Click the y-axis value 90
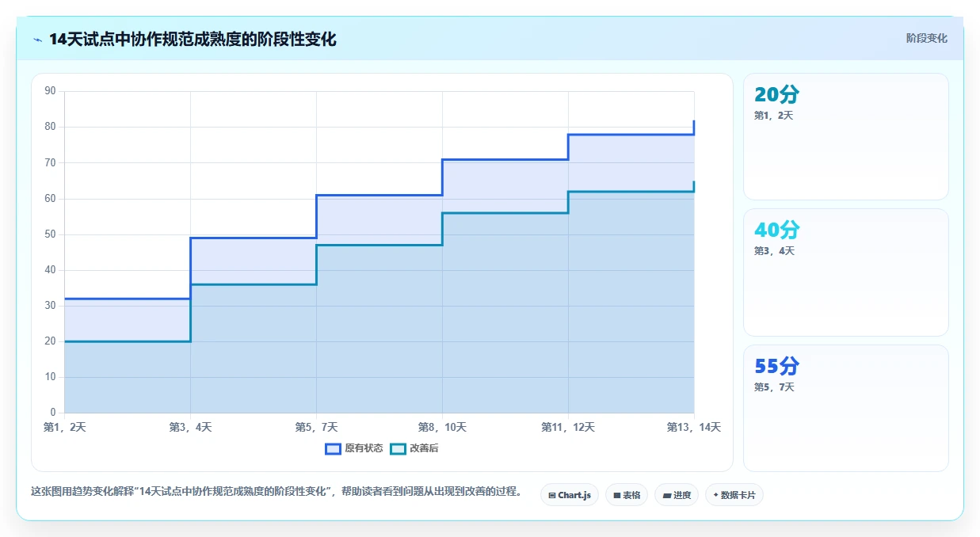 click(x=50, y=91)
